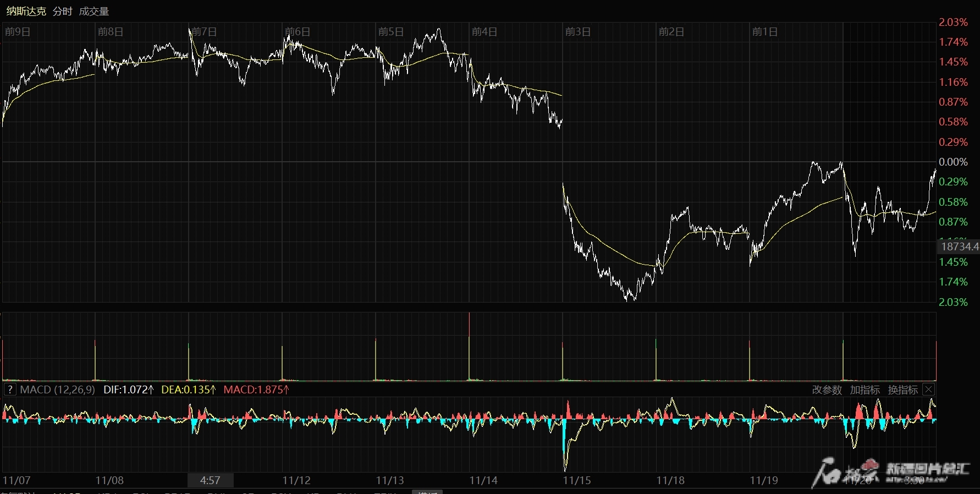Select the 前4日 day label
This screenshot has height=494, width=980.
click(485, 31)
